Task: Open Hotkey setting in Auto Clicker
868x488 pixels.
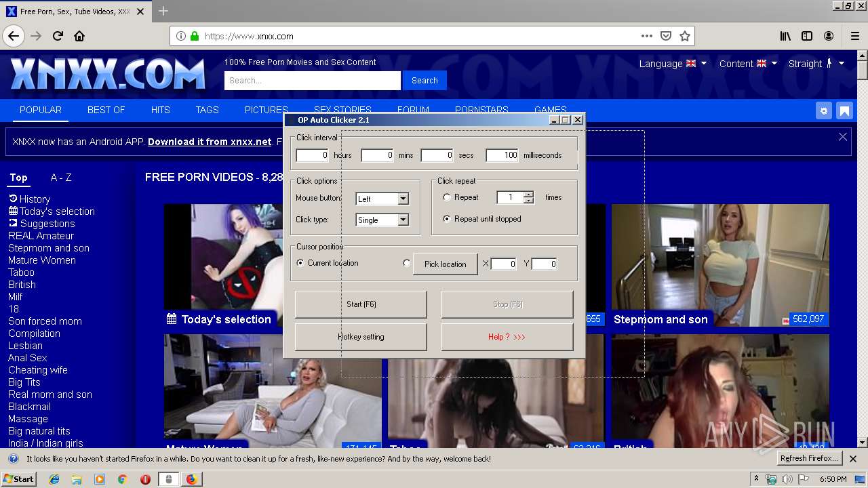Action: tap(361, 337)
